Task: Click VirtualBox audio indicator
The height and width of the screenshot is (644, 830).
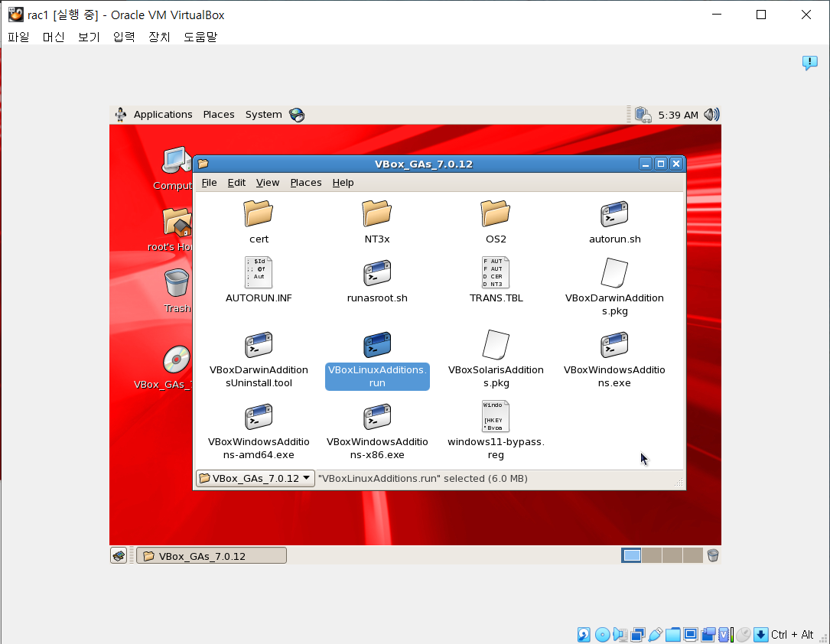Action: coord(620,635)
